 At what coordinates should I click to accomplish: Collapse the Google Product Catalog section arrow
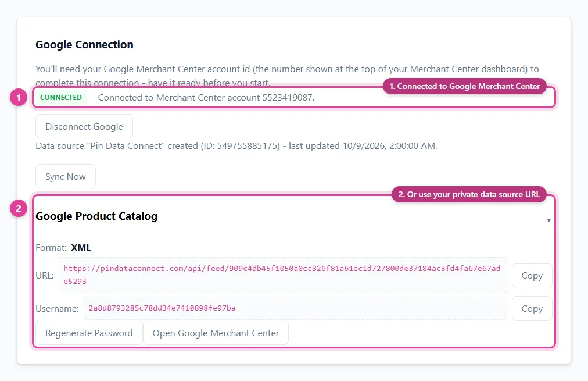(548, 220)
